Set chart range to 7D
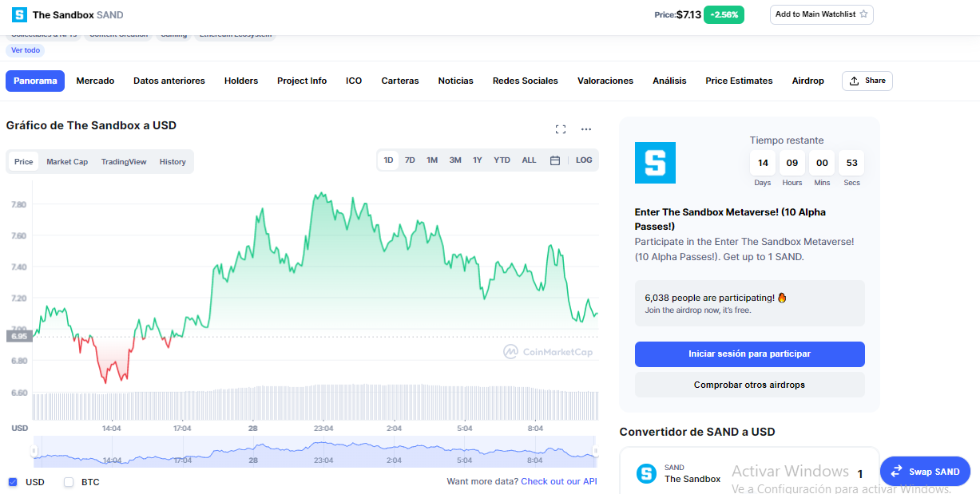Screen dimensions: 980x494 coord(410,160)
